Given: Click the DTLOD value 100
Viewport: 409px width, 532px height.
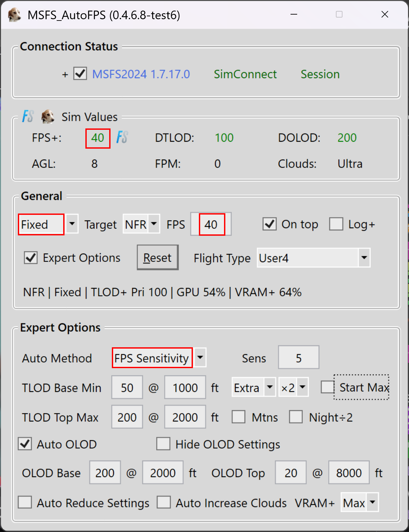Looking at the screenshot, I should click(x=224, y=138).
